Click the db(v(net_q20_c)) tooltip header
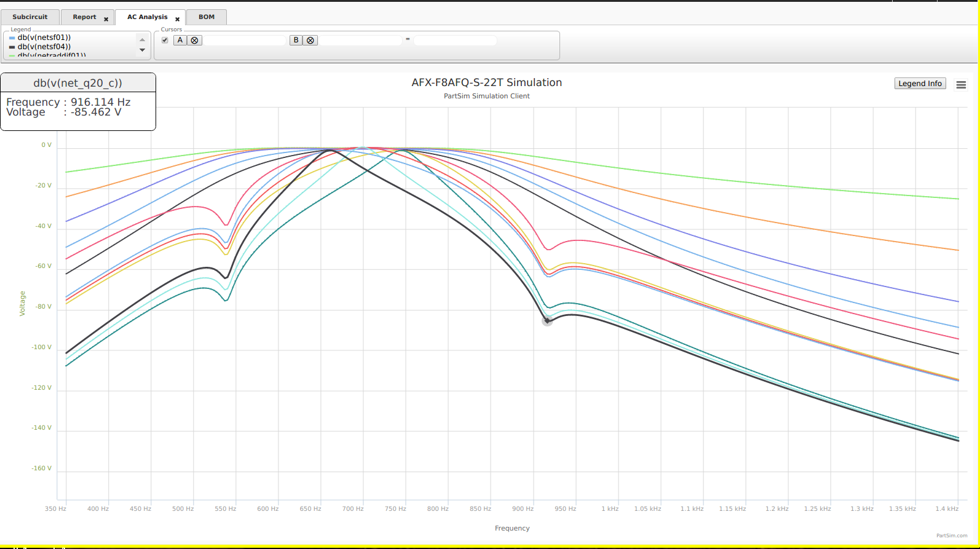This screenshot has height=549, width=980. [78, 83]
